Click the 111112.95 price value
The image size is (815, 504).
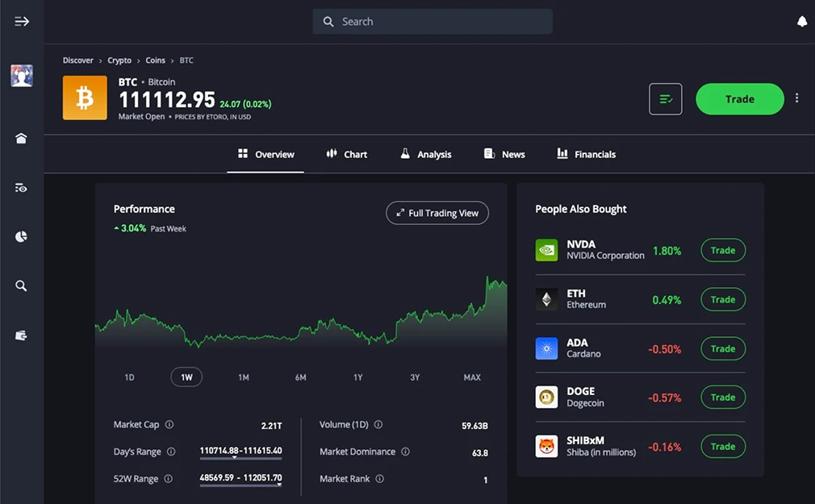coord(167,100)
